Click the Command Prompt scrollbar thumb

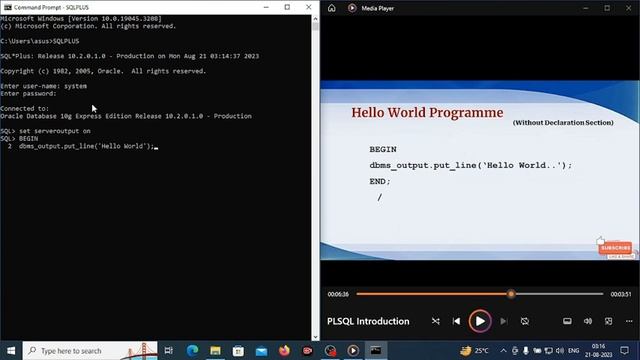315,27
